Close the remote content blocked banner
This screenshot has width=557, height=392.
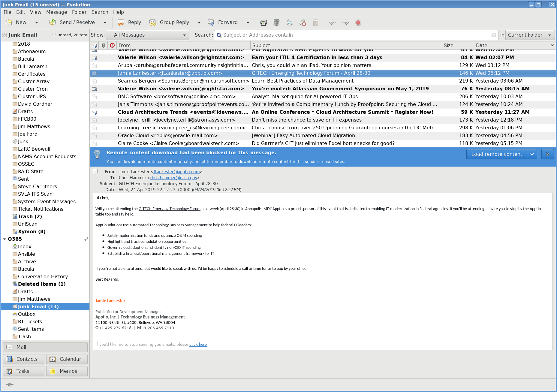pos(548,154)
